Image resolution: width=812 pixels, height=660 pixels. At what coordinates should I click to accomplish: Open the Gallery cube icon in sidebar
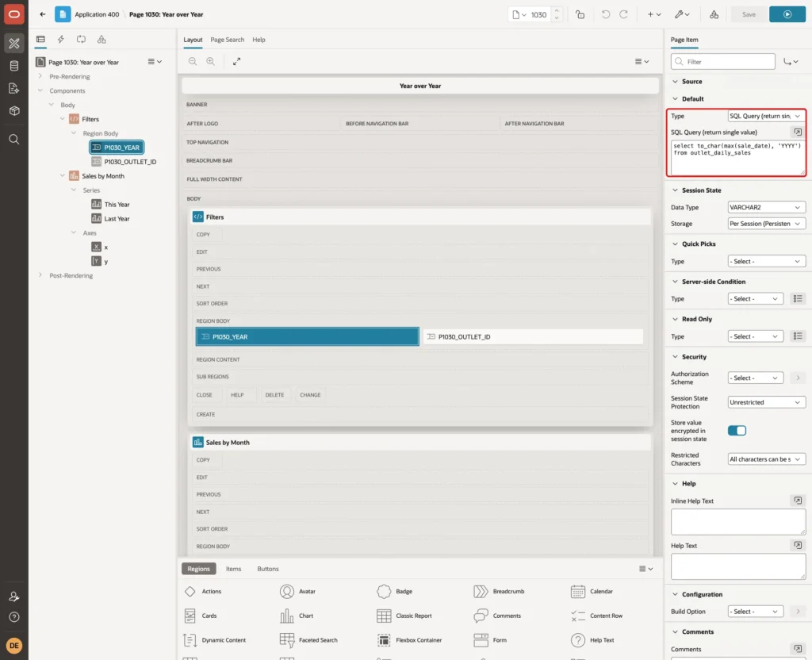(14, 110)
